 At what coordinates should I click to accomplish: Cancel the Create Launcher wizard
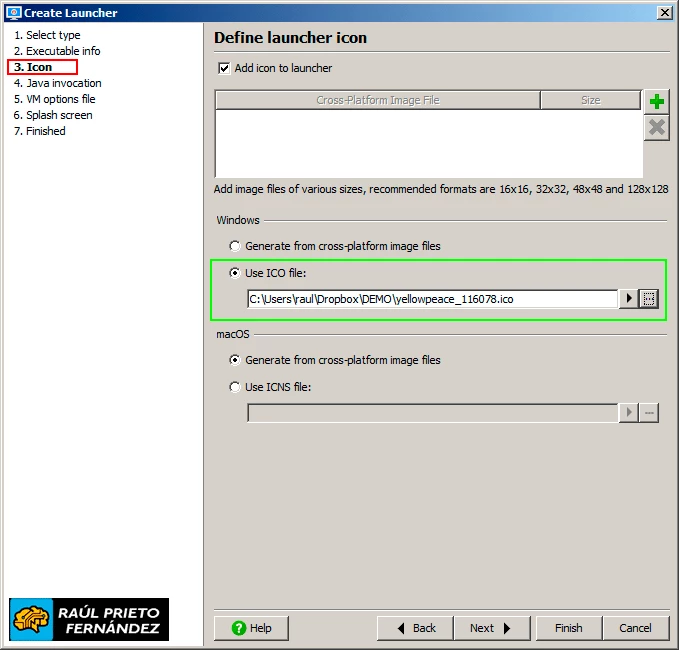635,628
